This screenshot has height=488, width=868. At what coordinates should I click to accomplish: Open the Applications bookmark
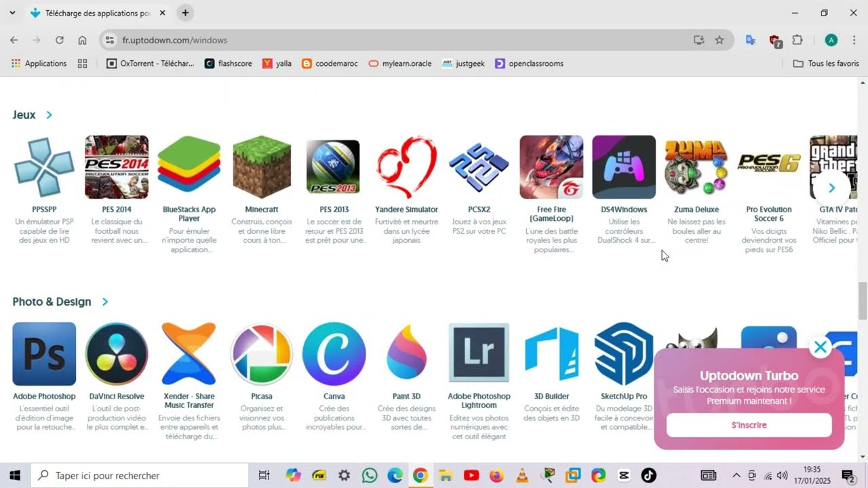(x=39, y=64)
